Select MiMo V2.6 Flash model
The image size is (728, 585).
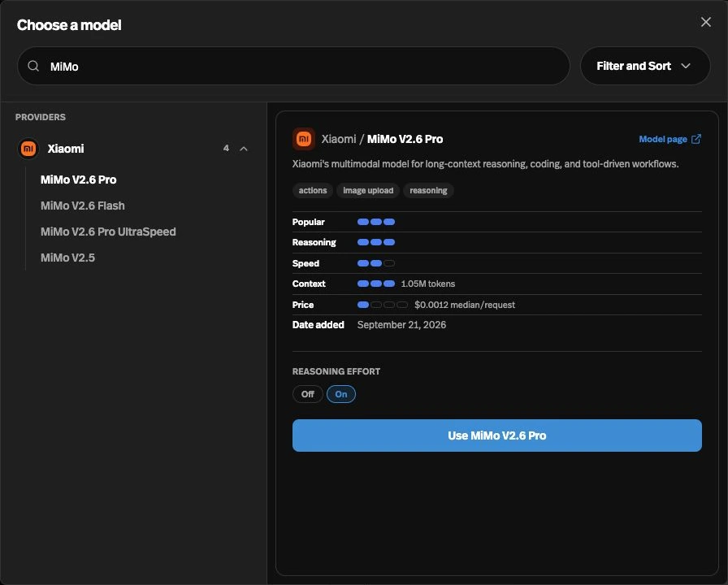point(83,206)
